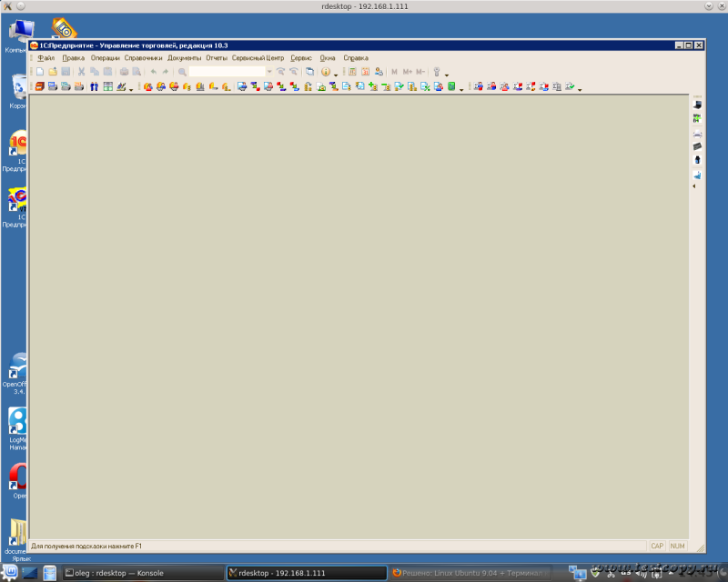Screen dimensions: 728x582
Task: Open the calculator icon in toolbar
Action: point(352,71)
